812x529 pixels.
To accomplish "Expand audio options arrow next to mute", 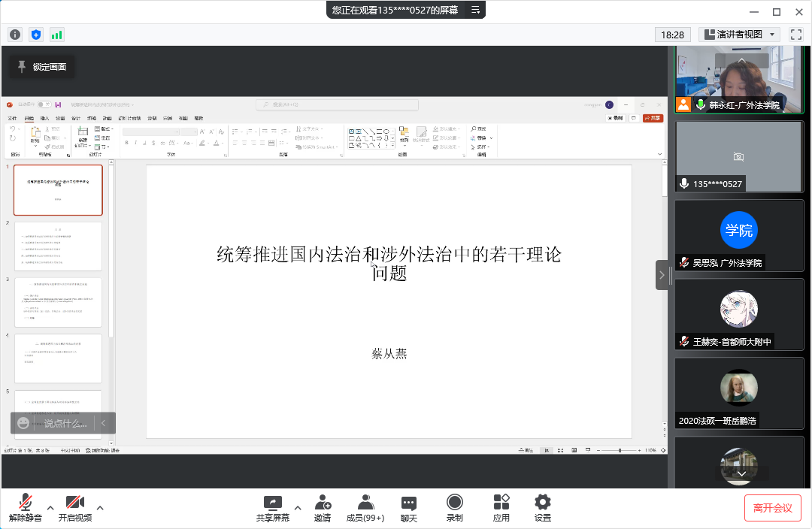I will [x=50, y=508].
